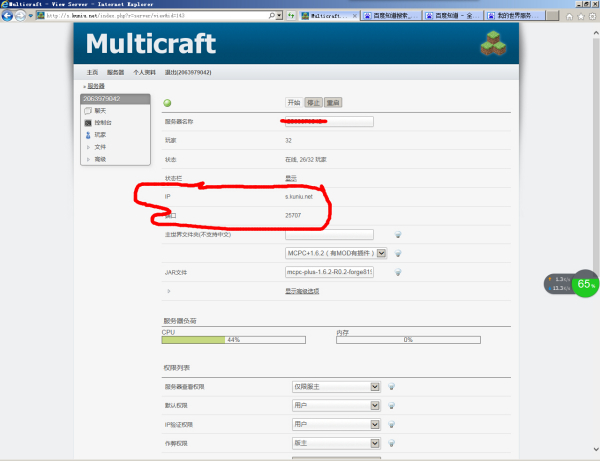Open the 默认权限 dropdown

(336, 406)
